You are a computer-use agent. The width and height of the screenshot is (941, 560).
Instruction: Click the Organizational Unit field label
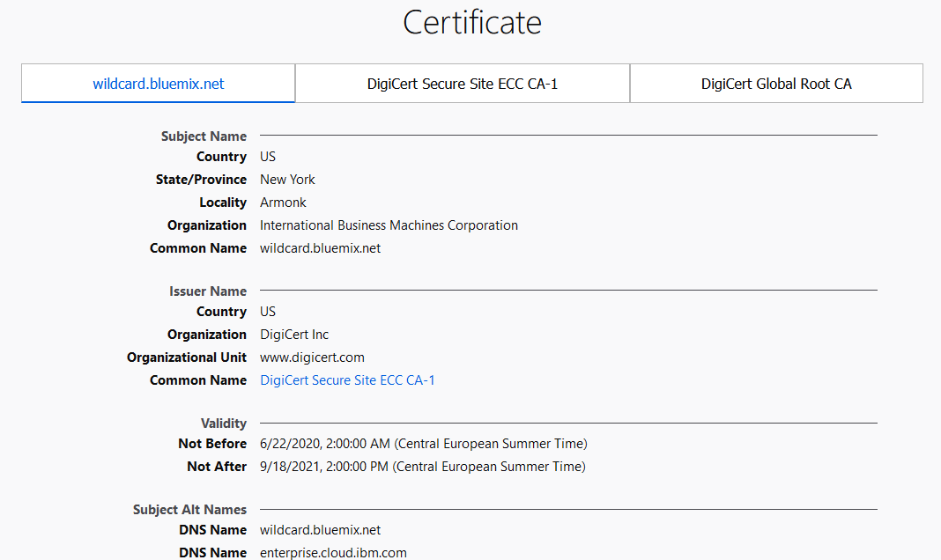click(187, 357)
